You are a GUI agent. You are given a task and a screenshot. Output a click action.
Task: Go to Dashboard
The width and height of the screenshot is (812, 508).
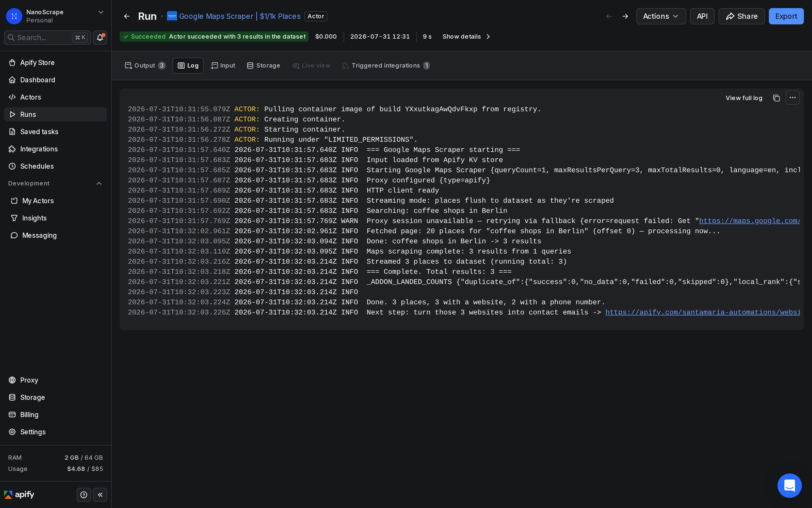pos(55,80)
